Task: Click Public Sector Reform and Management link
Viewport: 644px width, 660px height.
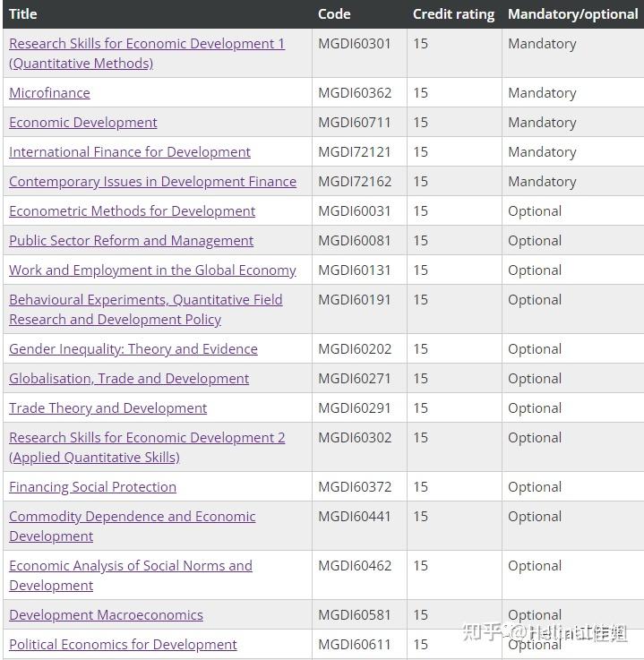Action: coord(131,241)
